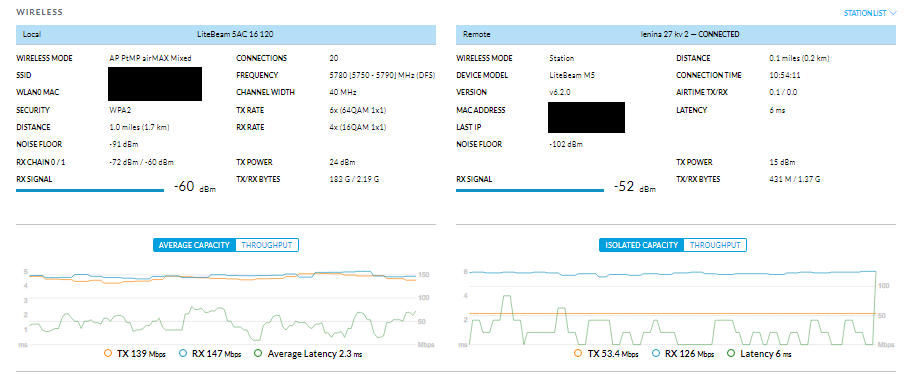Switch remote chart to Throughput
The image size is (904, 381).
point(715,245)
